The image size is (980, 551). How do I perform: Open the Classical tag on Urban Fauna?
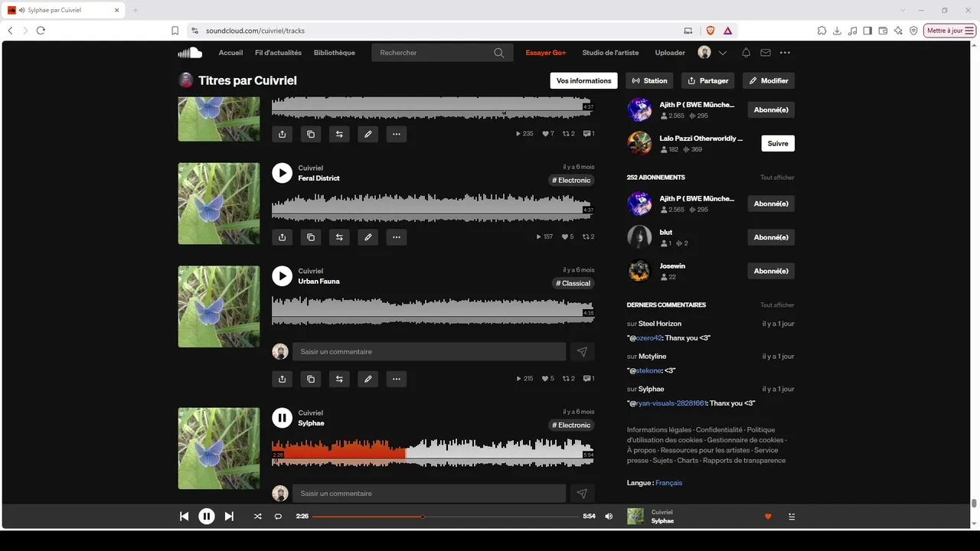tap(573, 283)
